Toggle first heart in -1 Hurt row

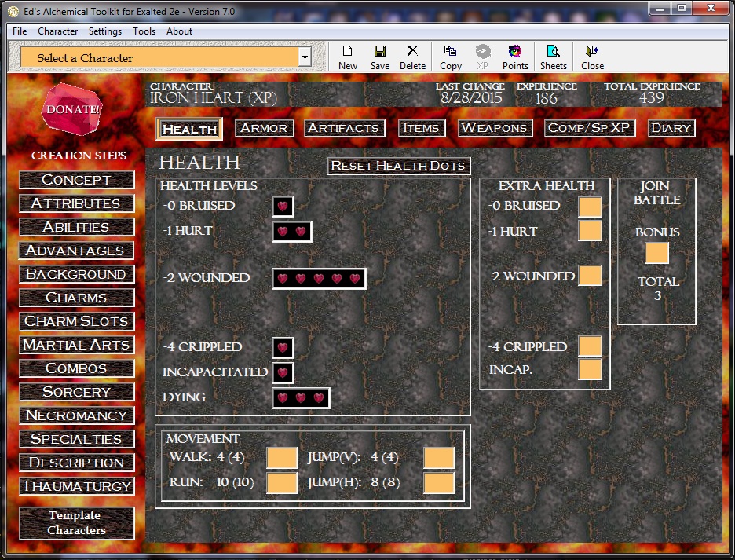click(x=283, y=231)
